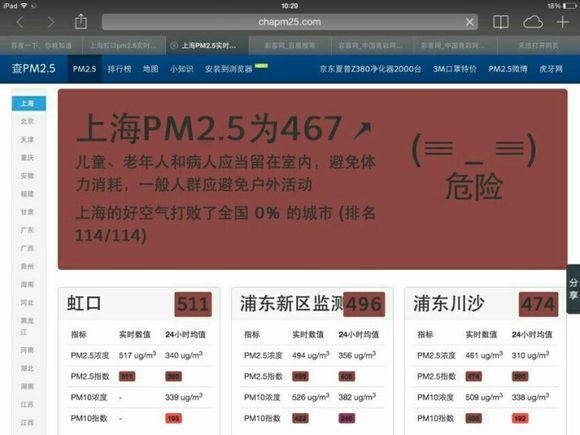Select 北京 in the city sidebar
580x435 pixels.
click(x=27, y=121)
